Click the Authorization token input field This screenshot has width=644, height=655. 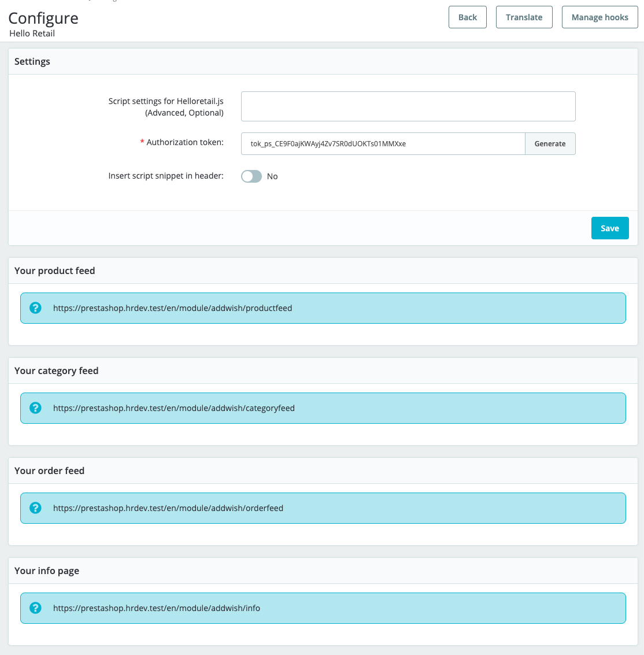coord(383,144)
